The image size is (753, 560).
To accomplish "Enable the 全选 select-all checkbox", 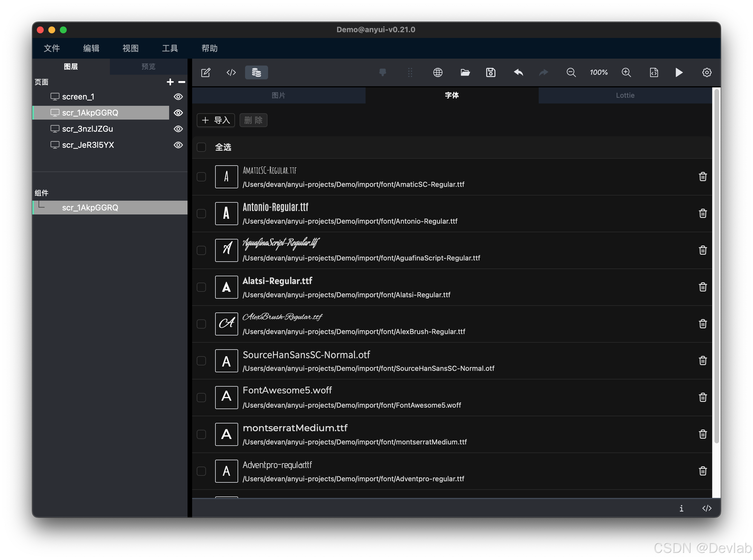I will pos(201,147).
